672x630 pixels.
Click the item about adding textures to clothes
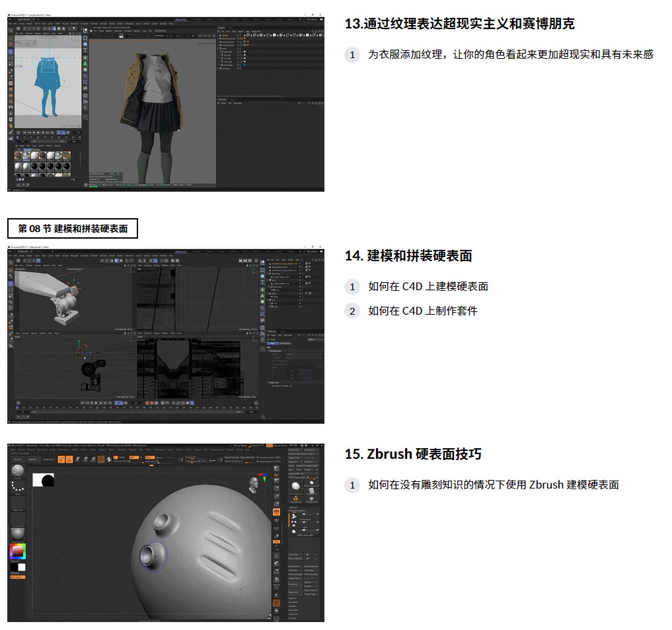(511, 54)
